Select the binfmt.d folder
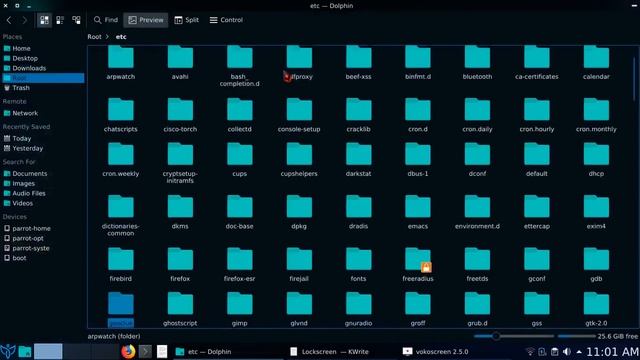640x360 pixels. click(418, 62)
